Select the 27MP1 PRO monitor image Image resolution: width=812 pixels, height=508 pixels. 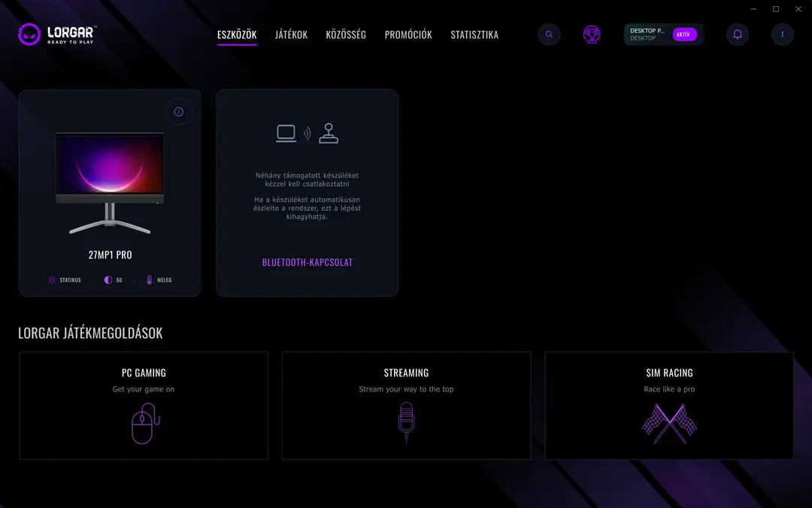pos(110,183)
